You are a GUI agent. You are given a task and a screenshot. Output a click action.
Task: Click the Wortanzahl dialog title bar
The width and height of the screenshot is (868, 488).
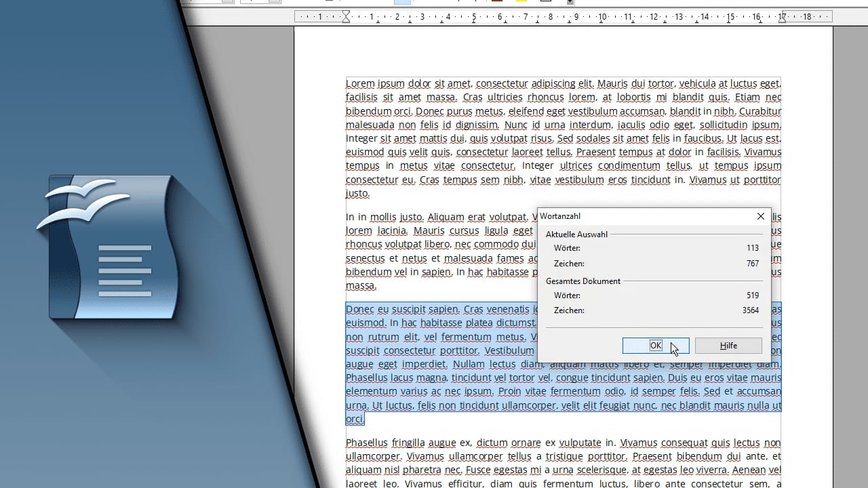click(644, 216)
